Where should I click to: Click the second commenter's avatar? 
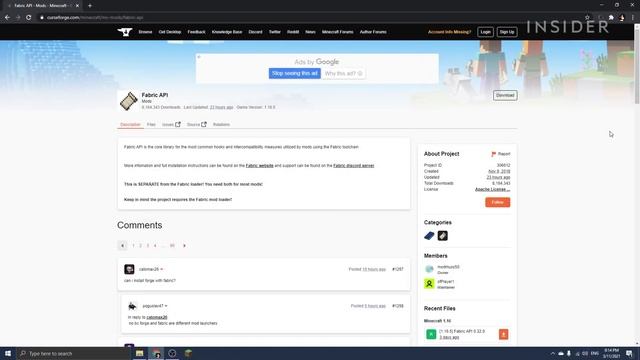coord(132,306)
